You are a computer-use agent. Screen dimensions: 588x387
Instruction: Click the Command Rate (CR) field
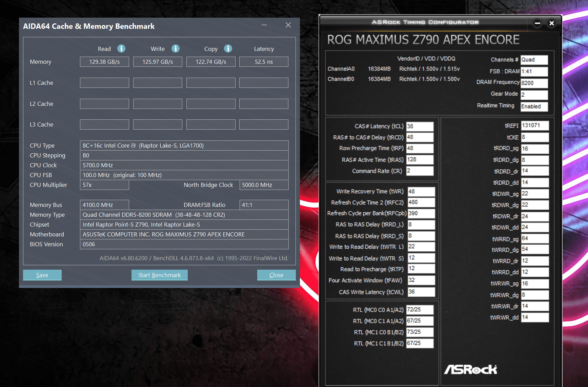[x=420, y=171]
